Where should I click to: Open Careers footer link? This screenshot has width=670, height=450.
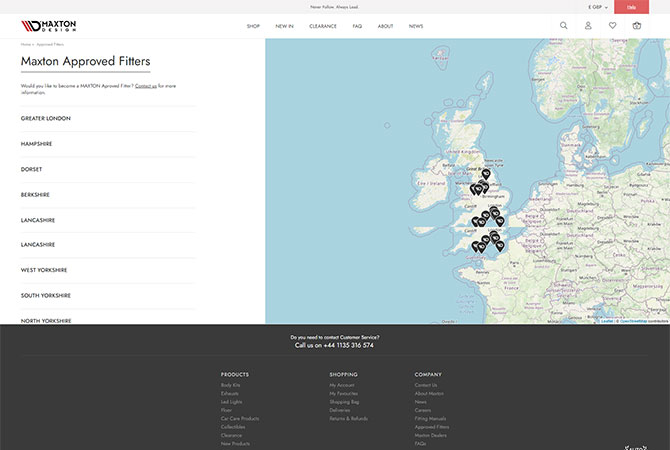point(423,410)
